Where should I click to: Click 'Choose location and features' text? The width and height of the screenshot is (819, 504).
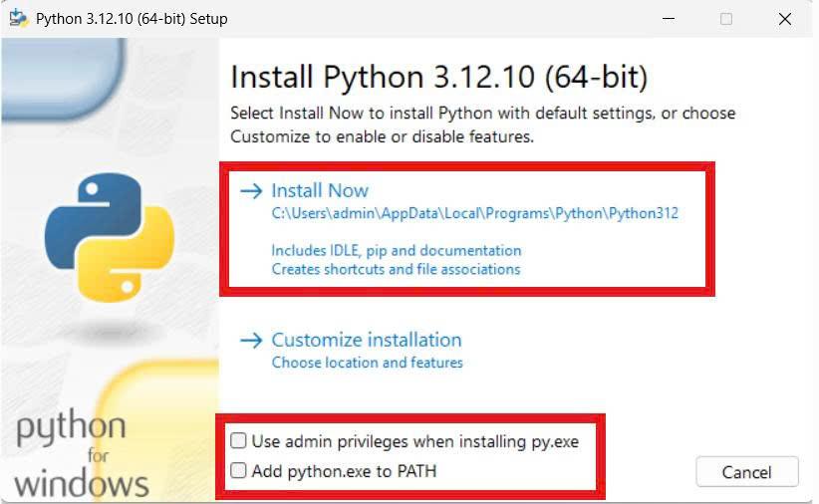[x=368, y=363]
